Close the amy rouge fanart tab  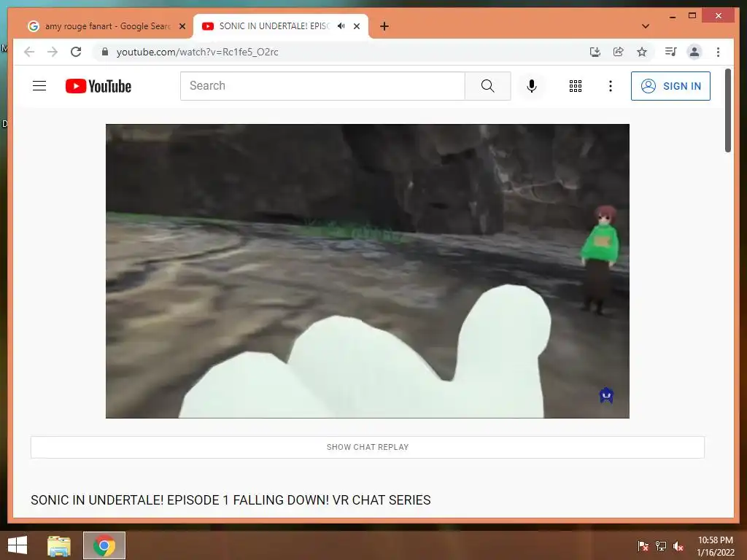pyautogui.click(x=182, y=26)
